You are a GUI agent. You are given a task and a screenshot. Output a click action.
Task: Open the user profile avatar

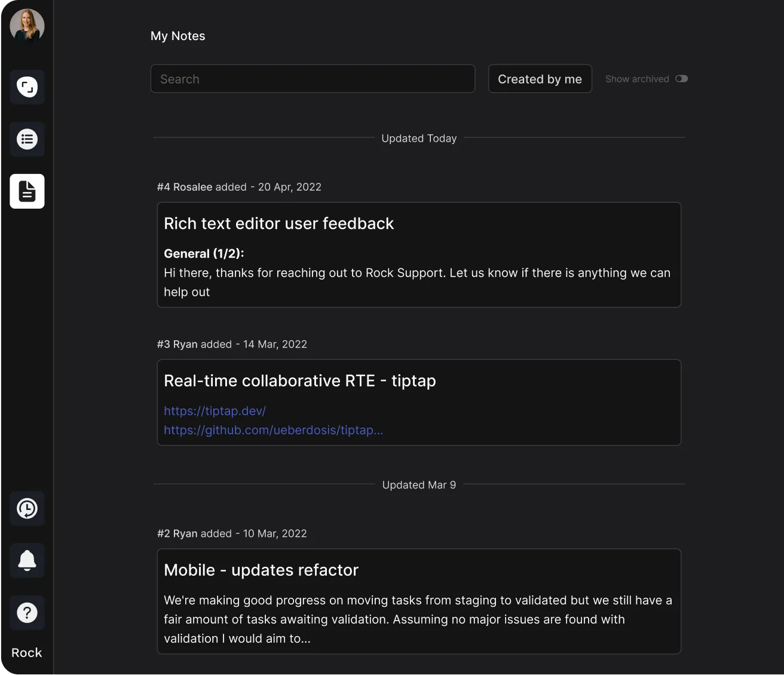click(27, 26)
